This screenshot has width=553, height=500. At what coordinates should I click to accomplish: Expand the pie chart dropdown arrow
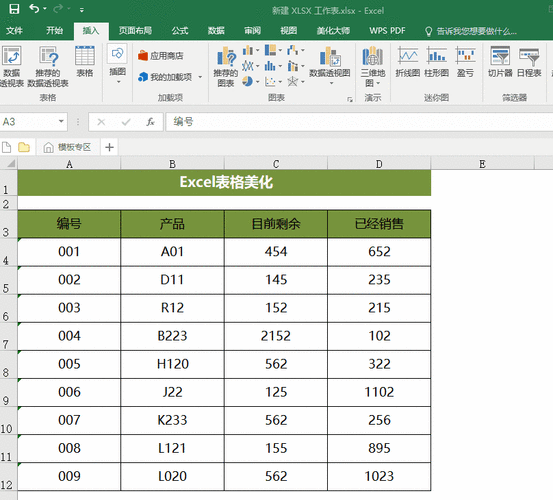[x=257, y=82]
